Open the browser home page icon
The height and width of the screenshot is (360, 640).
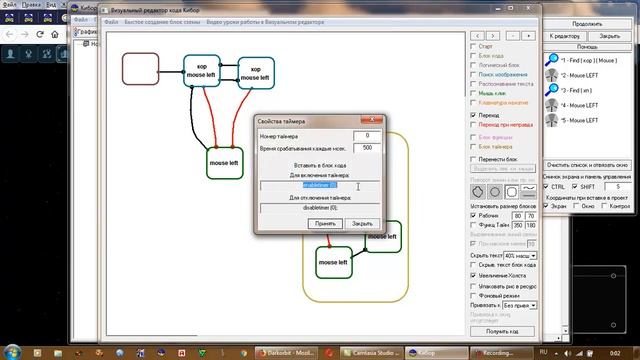pos(55,34)
